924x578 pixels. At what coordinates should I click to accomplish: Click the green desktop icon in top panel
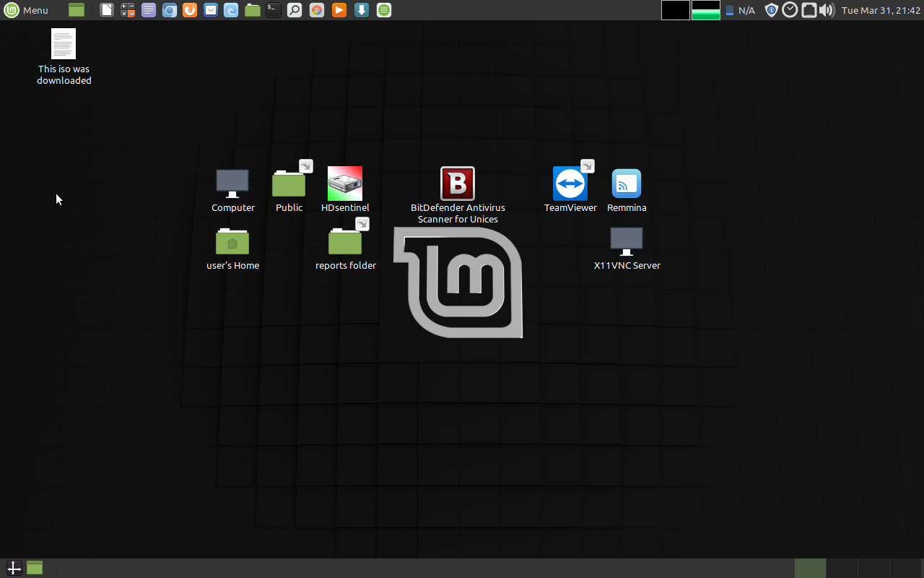(x=77, y=10)
